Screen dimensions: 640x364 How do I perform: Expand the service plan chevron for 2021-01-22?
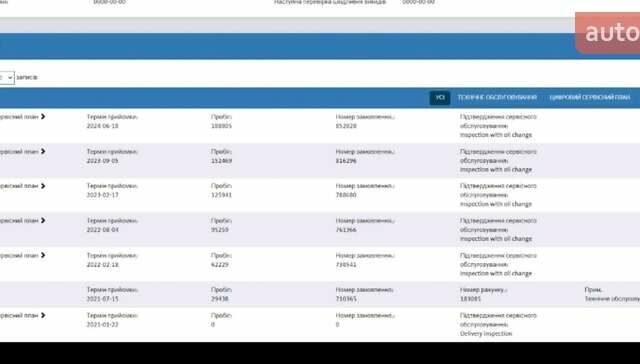click(43, 315)
